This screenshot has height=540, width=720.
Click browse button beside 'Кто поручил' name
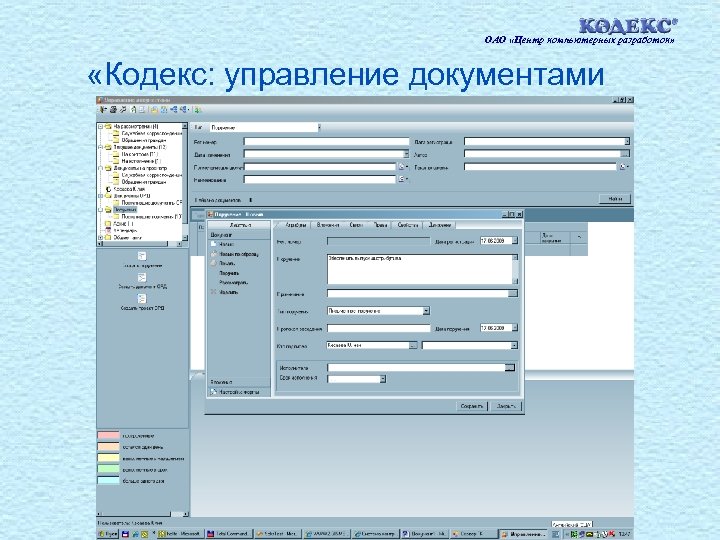413,345
